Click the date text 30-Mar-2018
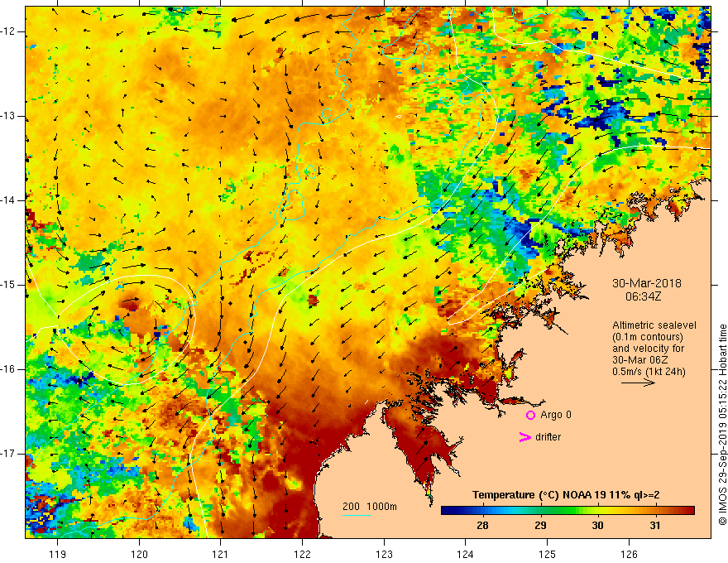728x563 pixels. (647, 283)
